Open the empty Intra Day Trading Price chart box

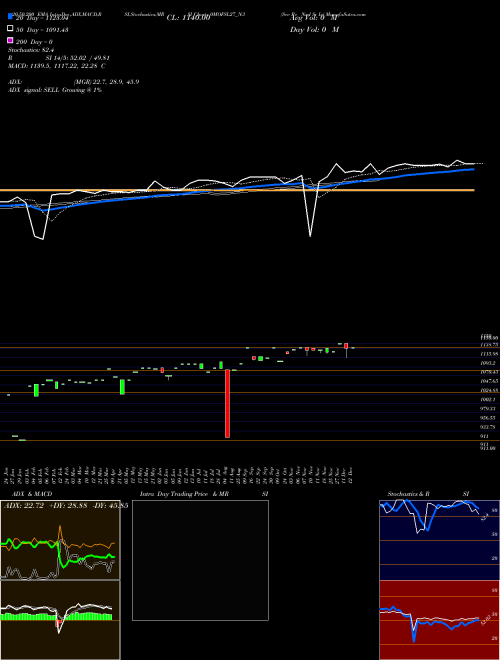(x=200, y=560)
